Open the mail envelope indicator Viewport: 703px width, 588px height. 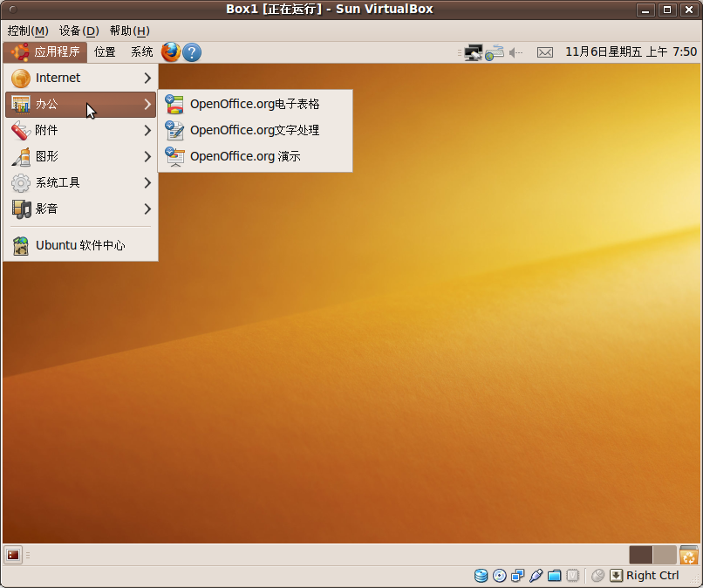coord(545,53)
